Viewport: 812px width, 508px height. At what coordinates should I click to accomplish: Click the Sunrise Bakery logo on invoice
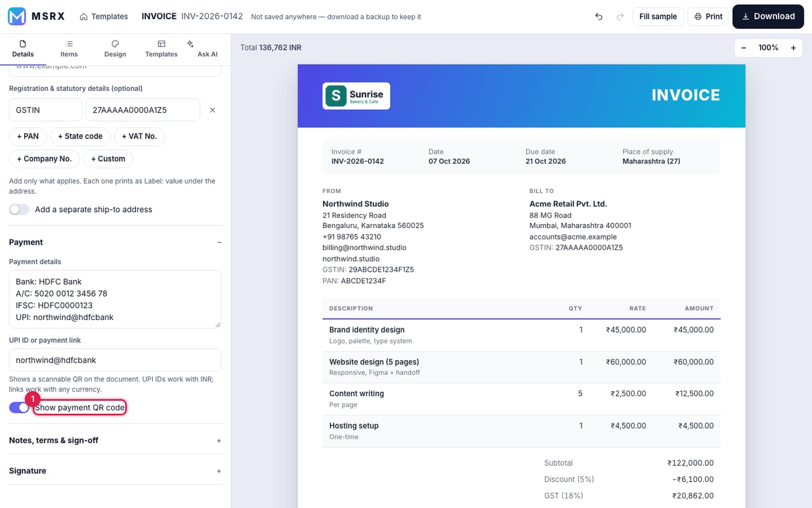pyautogui.click(x=356, y=96)
